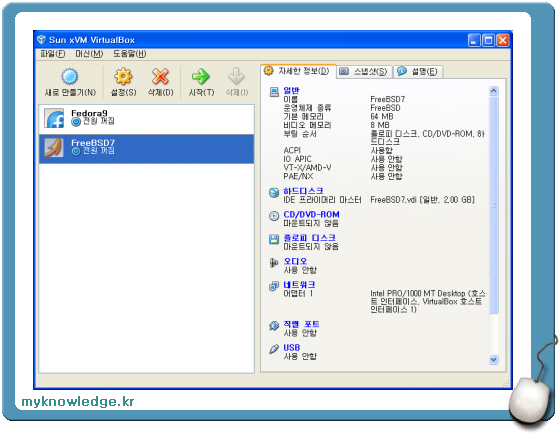Image resolution: width=560 pixels, height=433 pixels.
Task: Start machine with 시작(T) green arrow
Action: [x=201, y=76]
